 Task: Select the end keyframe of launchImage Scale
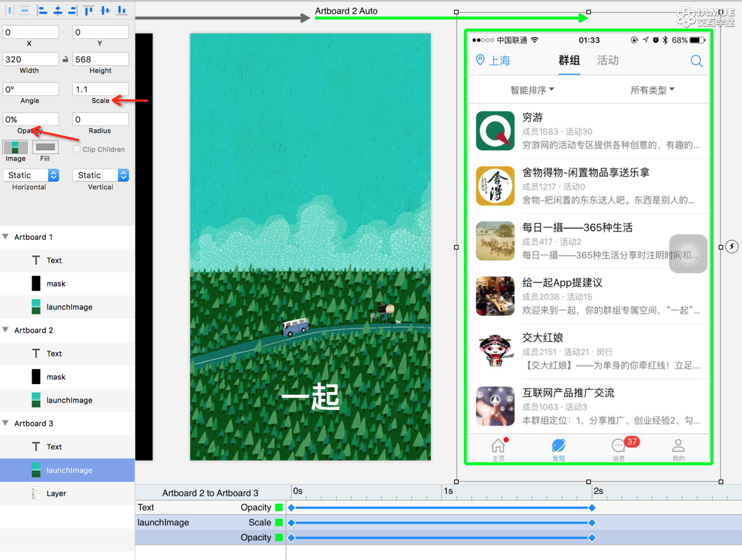click(592, 522)
